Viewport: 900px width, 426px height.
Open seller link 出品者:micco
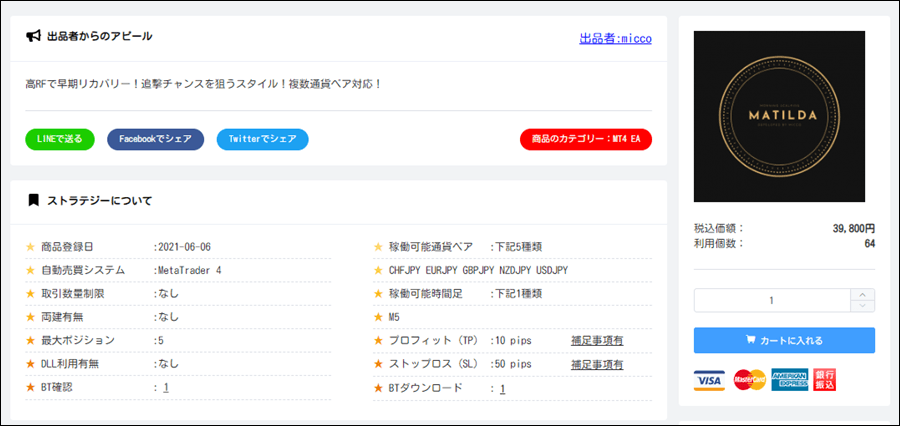tap(615, 38)
